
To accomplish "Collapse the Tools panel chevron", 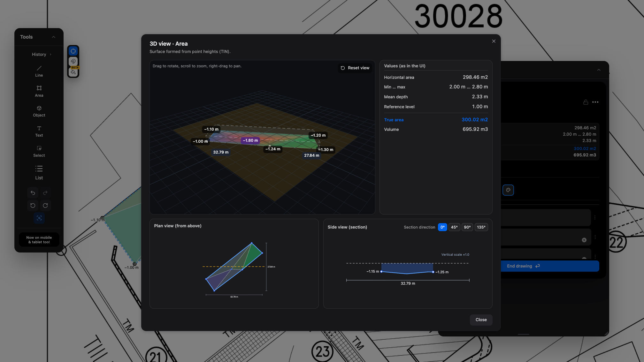I will coord(54,37).
